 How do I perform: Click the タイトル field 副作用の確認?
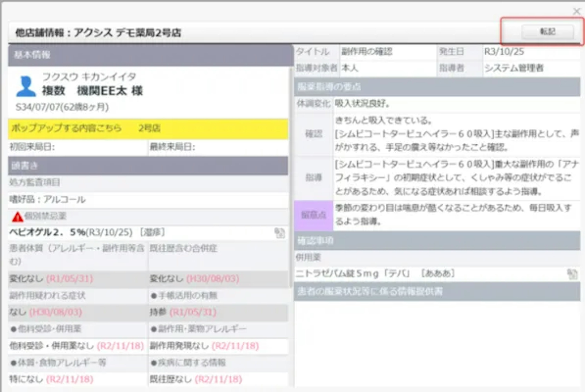click(x=367, y=52)
